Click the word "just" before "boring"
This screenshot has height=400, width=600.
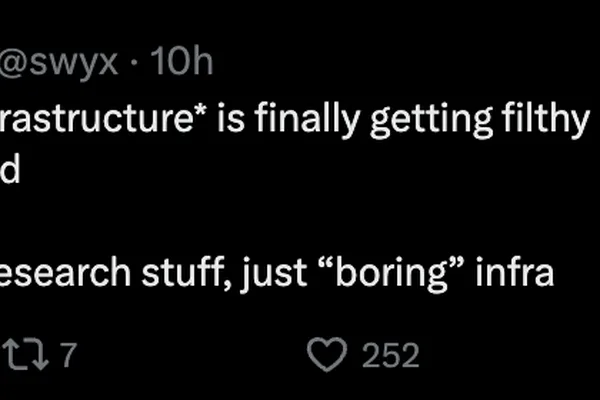[274, 273]
